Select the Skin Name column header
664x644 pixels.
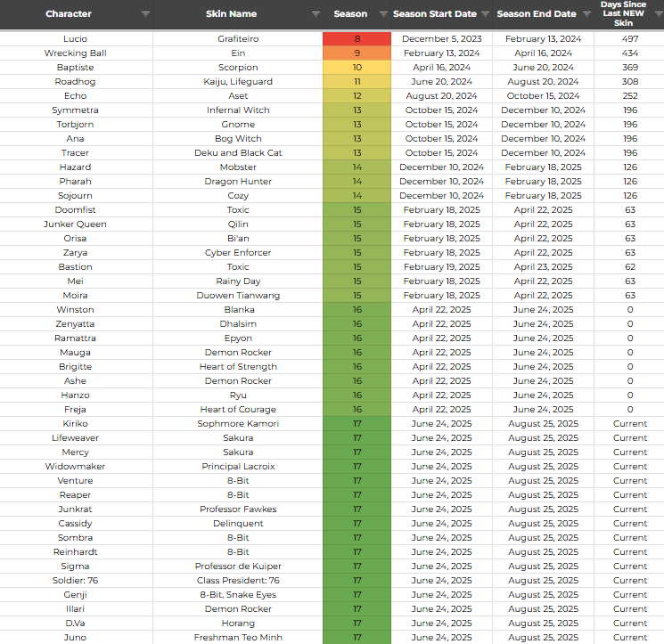[x=231, y=14]
